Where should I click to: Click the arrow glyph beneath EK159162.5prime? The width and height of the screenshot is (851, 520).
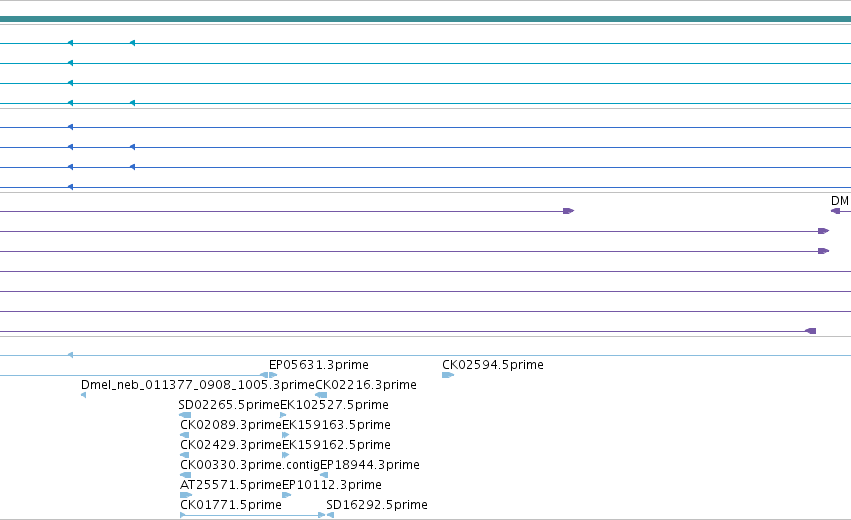(285, 455)
